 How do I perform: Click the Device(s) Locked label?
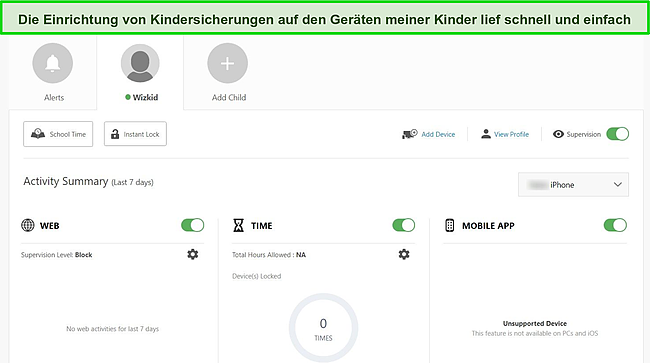[257, 276]
